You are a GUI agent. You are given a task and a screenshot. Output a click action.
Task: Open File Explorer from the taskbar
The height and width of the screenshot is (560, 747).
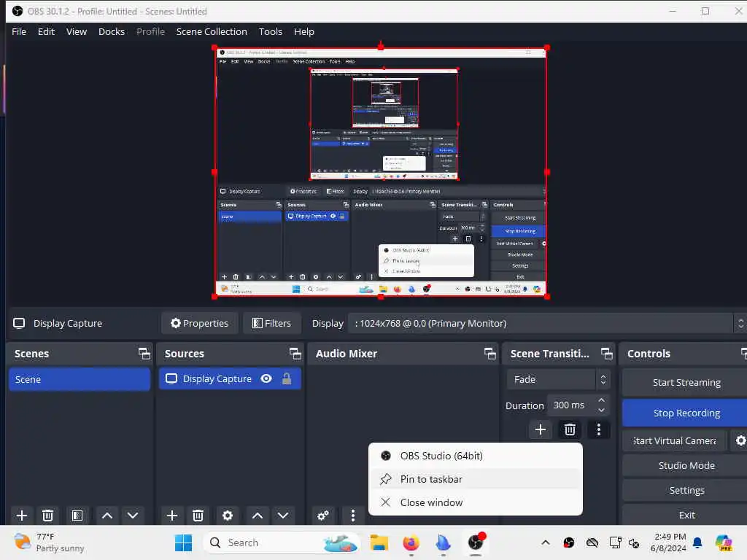[x=379, y=542]
